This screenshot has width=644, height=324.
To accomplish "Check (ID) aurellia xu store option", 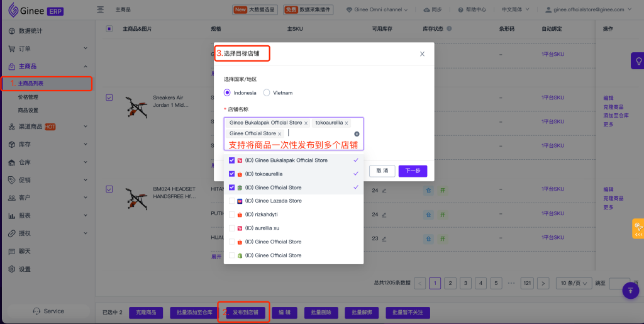I will [231, 228].
